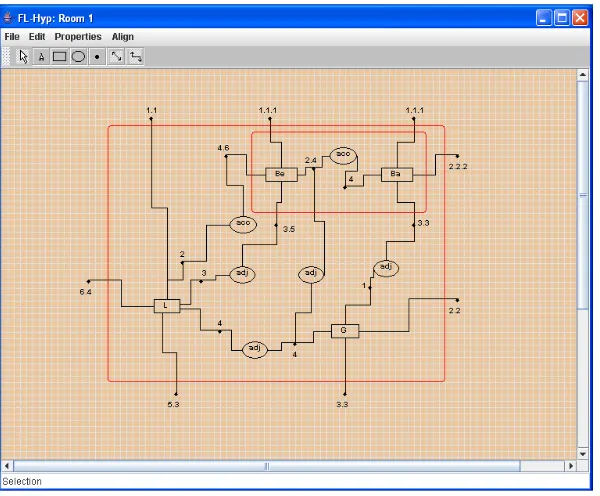Open the Align menu
This screenshot has width=600, height=496.
click(x=123, y=37)
